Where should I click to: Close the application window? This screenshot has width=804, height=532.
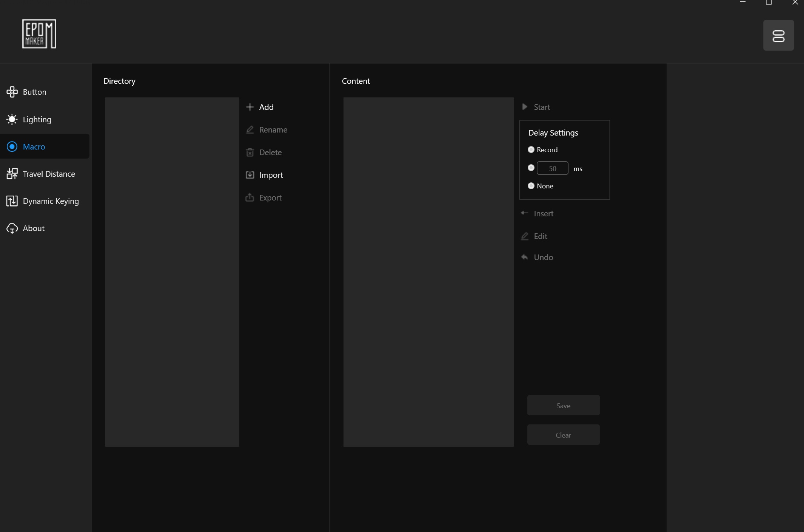(x=795, y=3)
